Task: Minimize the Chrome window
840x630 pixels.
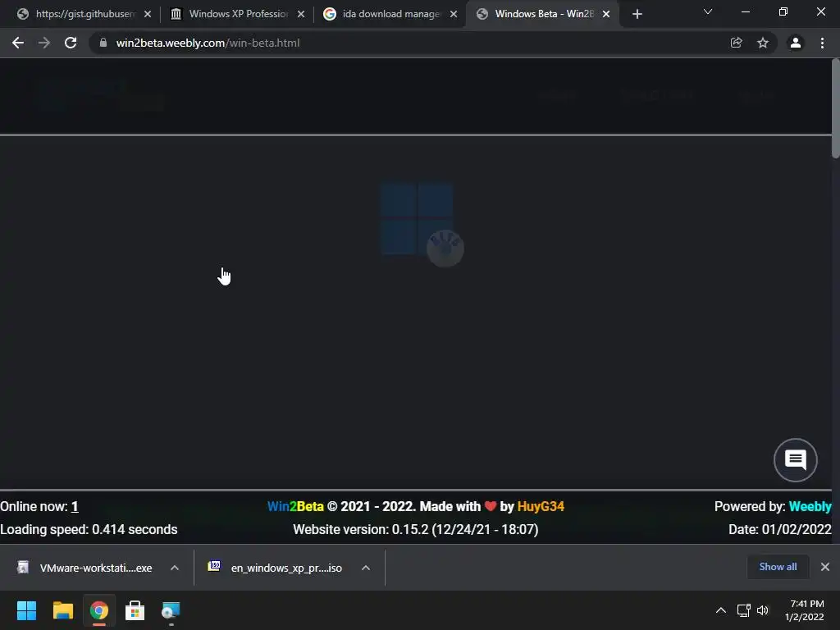Action: pyautogui.click(x=745, y=11)
